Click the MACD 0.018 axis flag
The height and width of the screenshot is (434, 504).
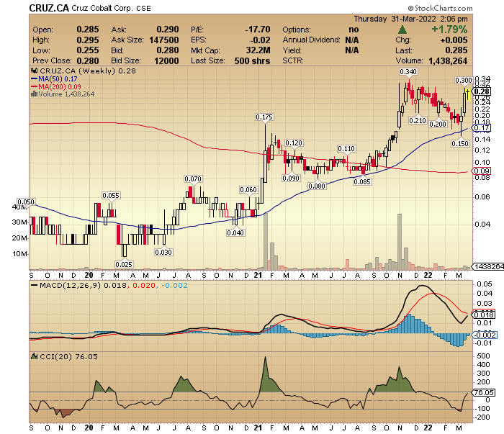[x=483, y=315]
